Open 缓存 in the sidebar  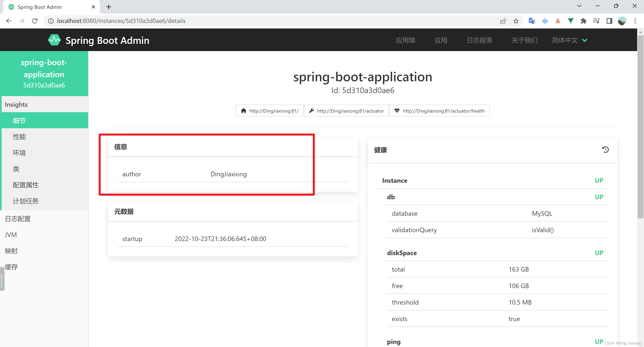coord(44,267)
